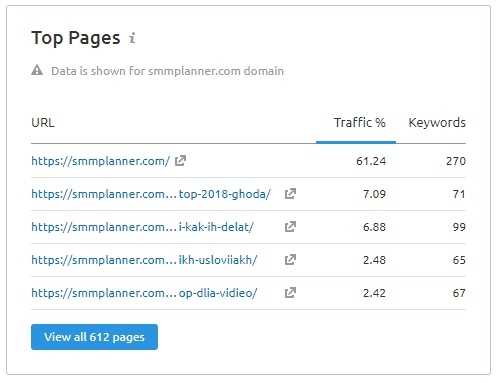Open external link icon for smmplanner.com homepage
This screenshot has height=383, width=501.
pos(180,161)
